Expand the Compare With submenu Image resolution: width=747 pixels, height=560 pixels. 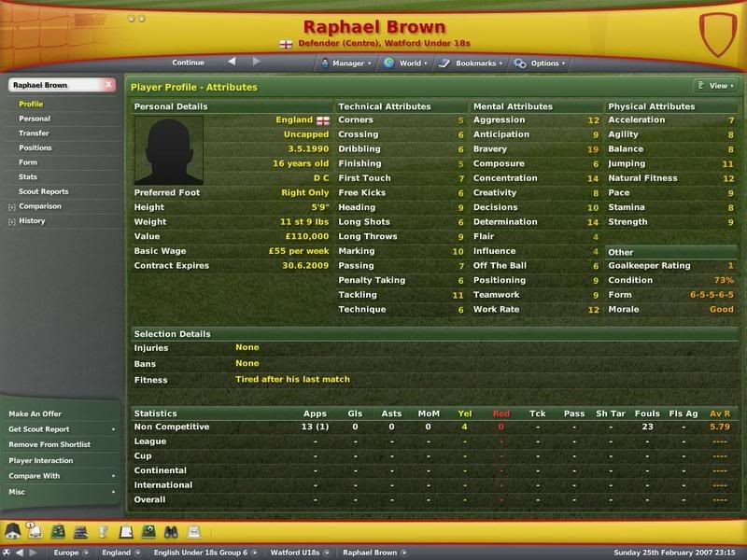coord(113,476)
